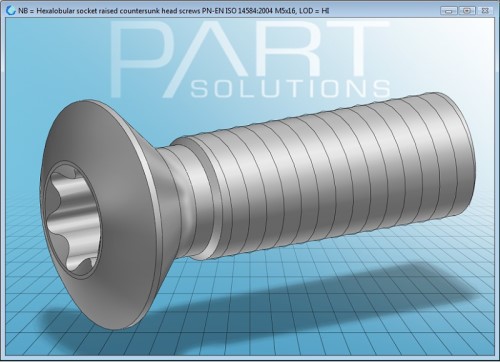The width and height of the screenshot is (500, 362).
Task: Close the 3D preview window
Action: (x=485, y=11)
